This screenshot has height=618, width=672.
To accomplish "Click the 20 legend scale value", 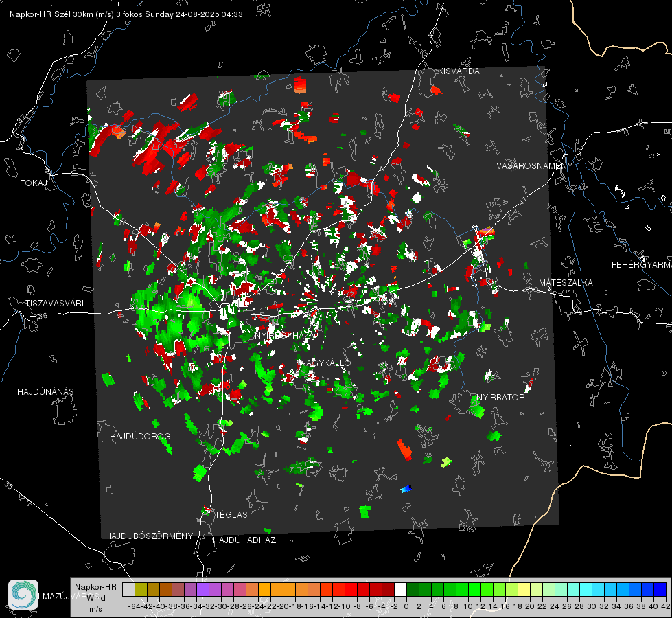I will [530, 606].
